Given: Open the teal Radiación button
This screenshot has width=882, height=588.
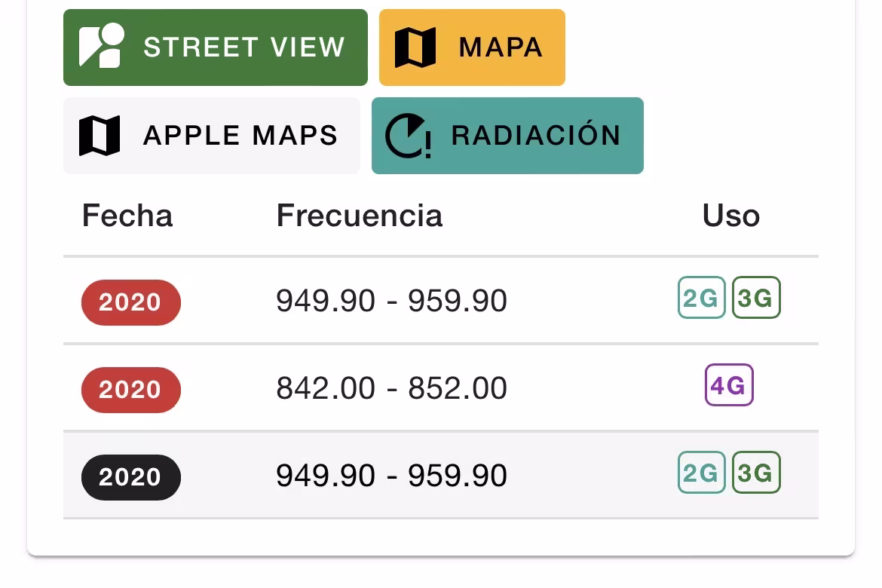Looking at the screenshot, I should [507, 136].
